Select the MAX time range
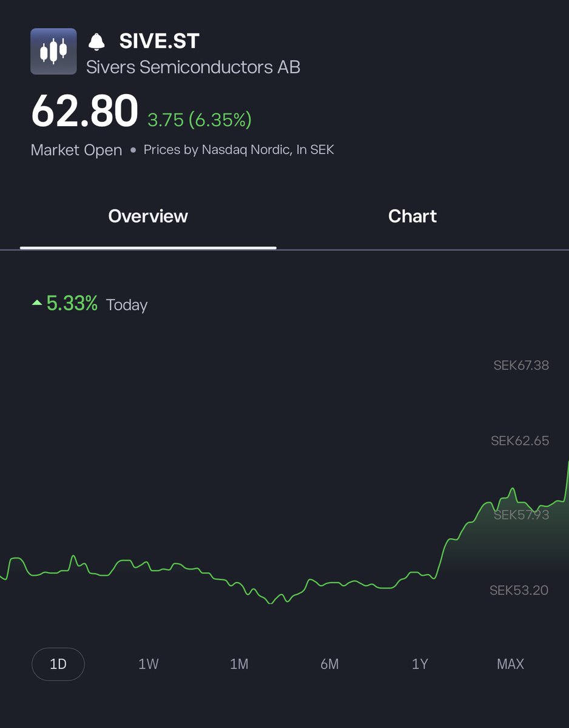The width and height of the screenshot is (569, 728). coord(510,664)
